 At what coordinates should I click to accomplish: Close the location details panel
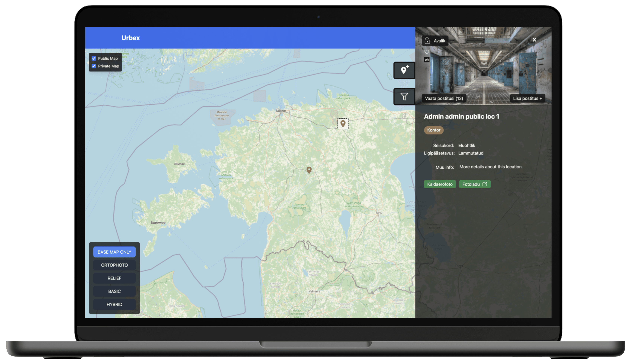[534, 40]
